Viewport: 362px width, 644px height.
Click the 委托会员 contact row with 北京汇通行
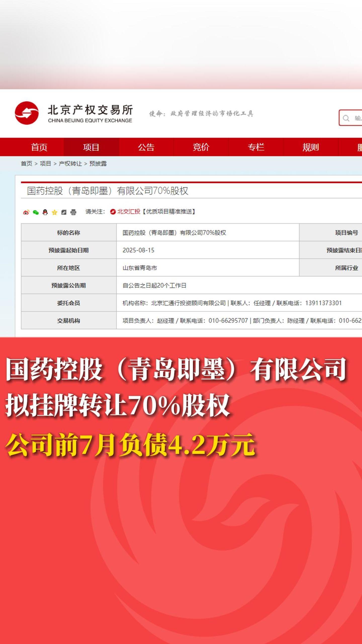[239, 303]
